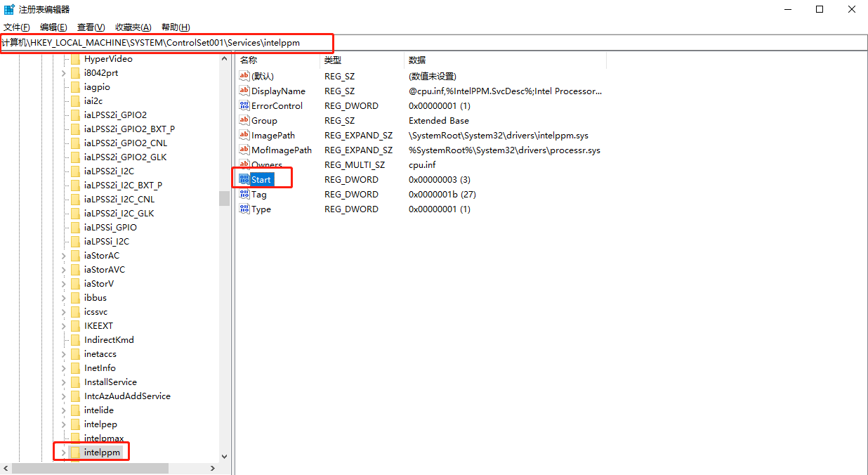Image resolution: width=868 pixels, height=475 pixels.
Task: Expand the iaStorAC key
Action: [64, 256]
